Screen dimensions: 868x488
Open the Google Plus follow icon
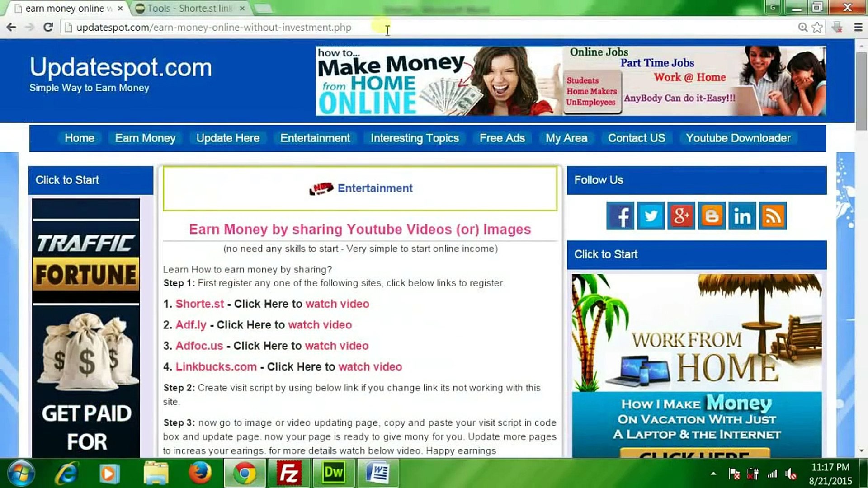point(681,216)
